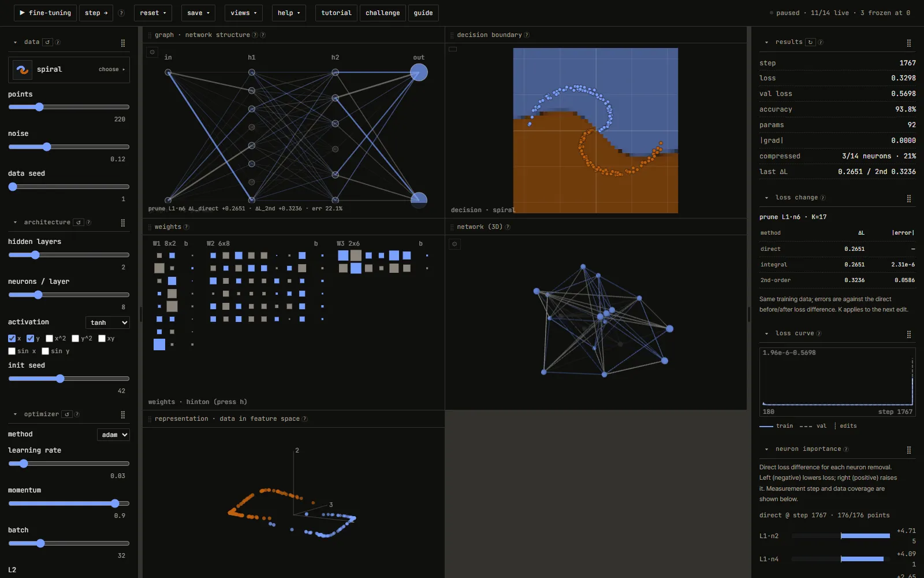The width and height of the screenshot is (924, 578).
Task: Open the optimizer help icon
Action: tap(77, 414)
